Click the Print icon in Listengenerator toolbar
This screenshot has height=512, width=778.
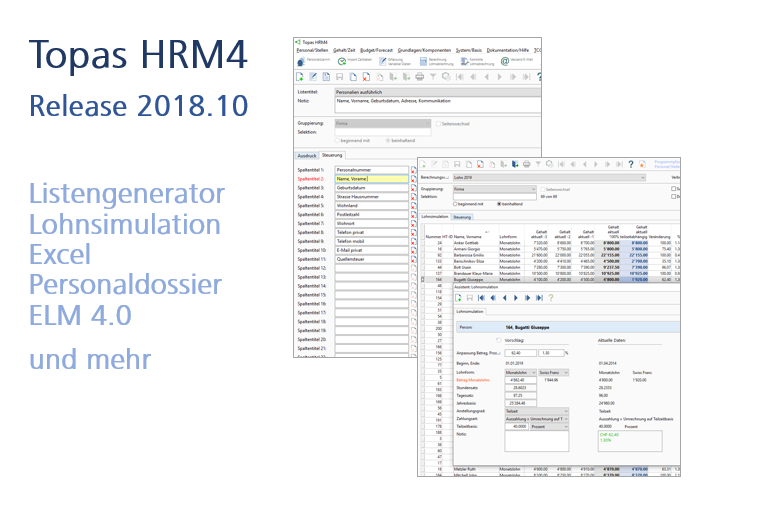[420, 77]
